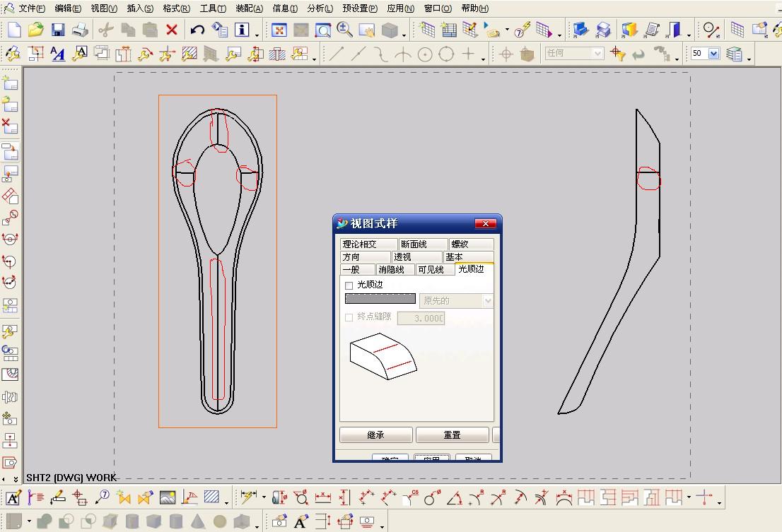The image size is (782, 532).
Task: Select the ID balloon symbol tool
Action: tap(102, 497)
